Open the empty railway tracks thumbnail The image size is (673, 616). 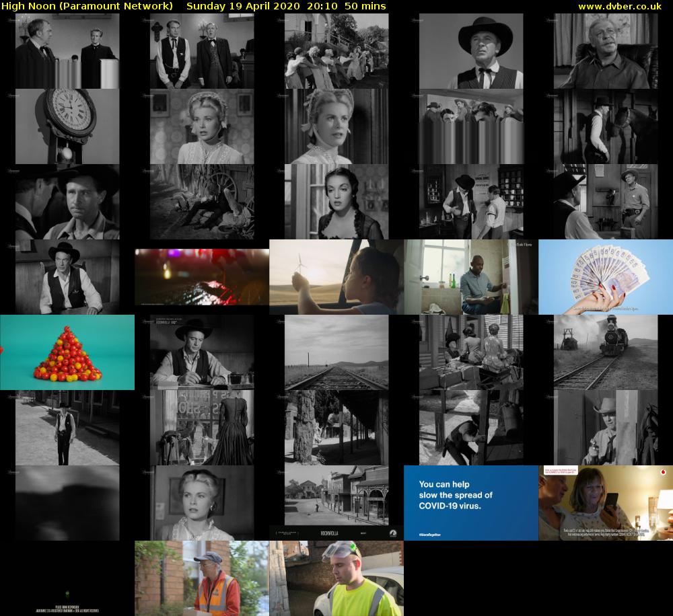click(x=336, y=352)
